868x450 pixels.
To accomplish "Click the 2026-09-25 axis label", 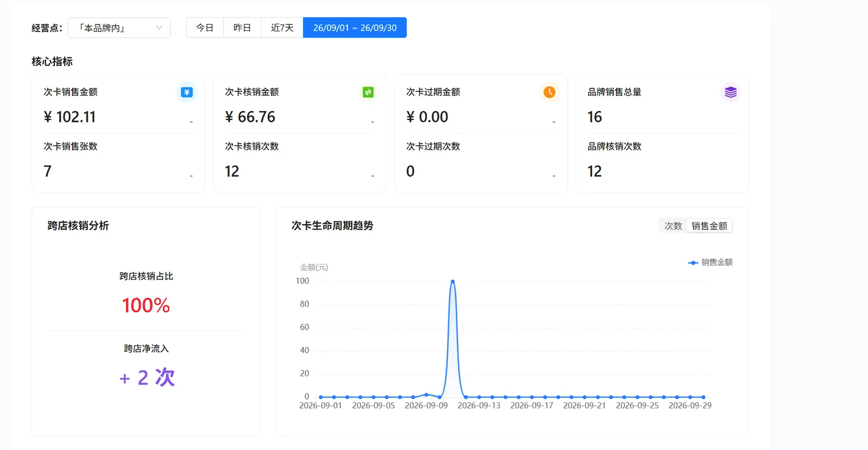I will click(x=637, y=406).
